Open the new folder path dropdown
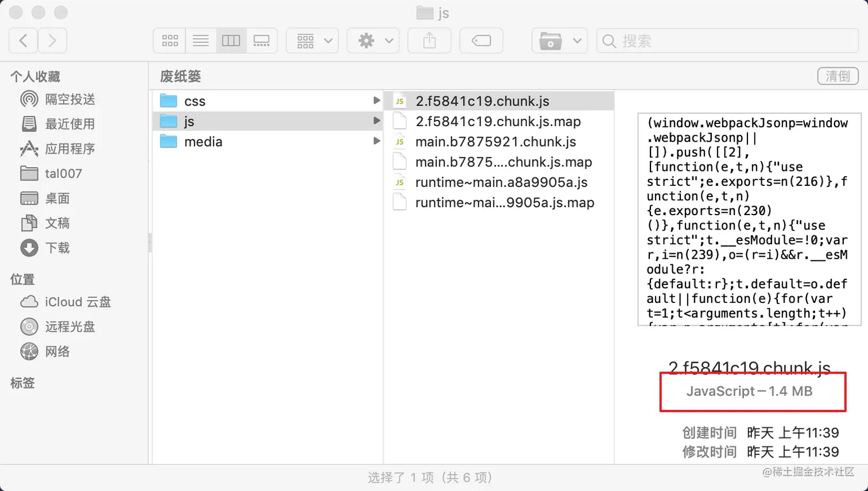Viewport: 868px width, 491px height. [560, 41]
